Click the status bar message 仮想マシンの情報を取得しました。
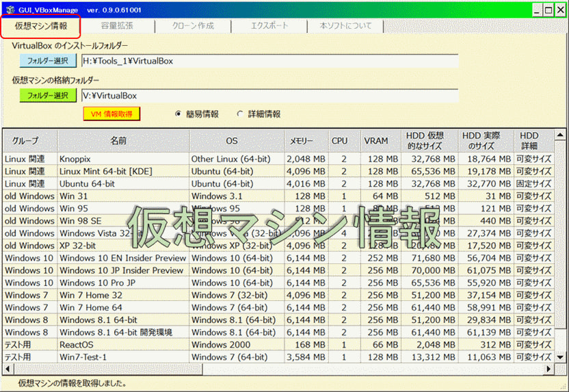 coord(72,383)
